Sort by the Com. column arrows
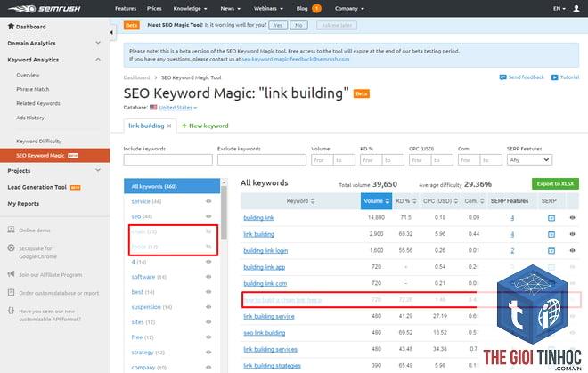 pos(482,201)
